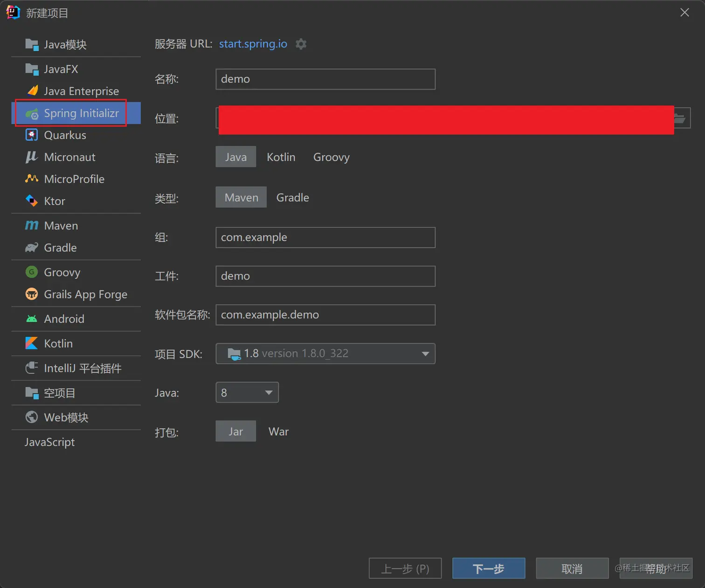
Task: Open the Java version dropdown
Action: click(247, 393)
